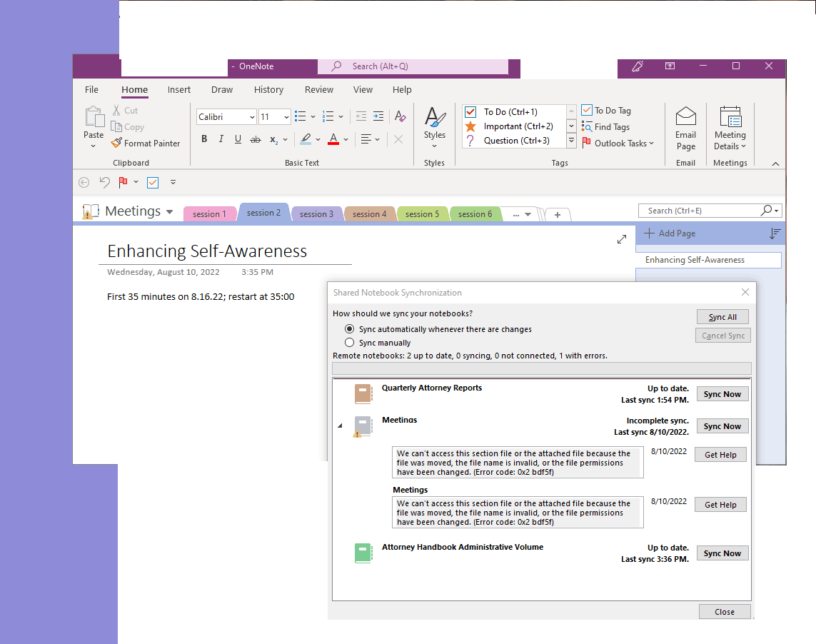Open the Review tab
This screenshot has height=644, width=816.
click(319, 89)
